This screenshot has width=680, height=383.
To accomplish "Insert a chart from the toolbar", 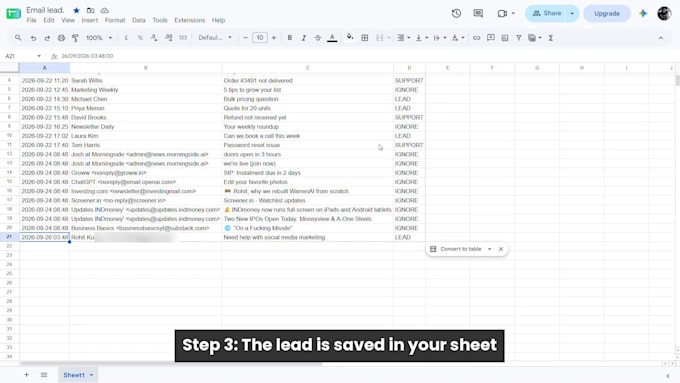I will point(505,38).
